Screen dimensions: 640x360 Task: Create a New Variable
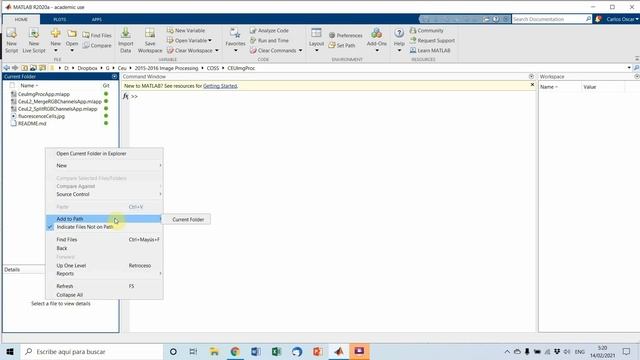click(x=186, y=31)
